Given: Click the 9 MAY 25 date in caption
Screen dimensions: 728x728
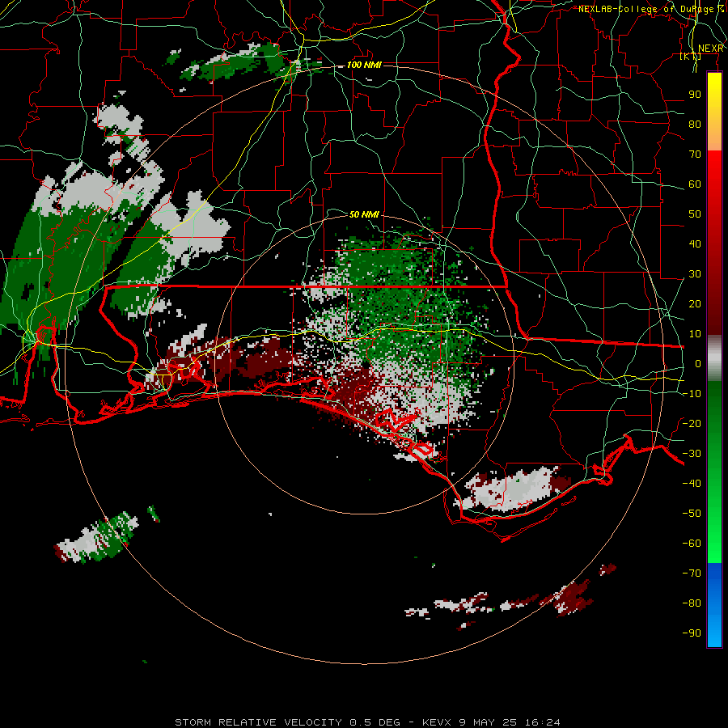Looking at the screenshot, I should tap(488, 722).
